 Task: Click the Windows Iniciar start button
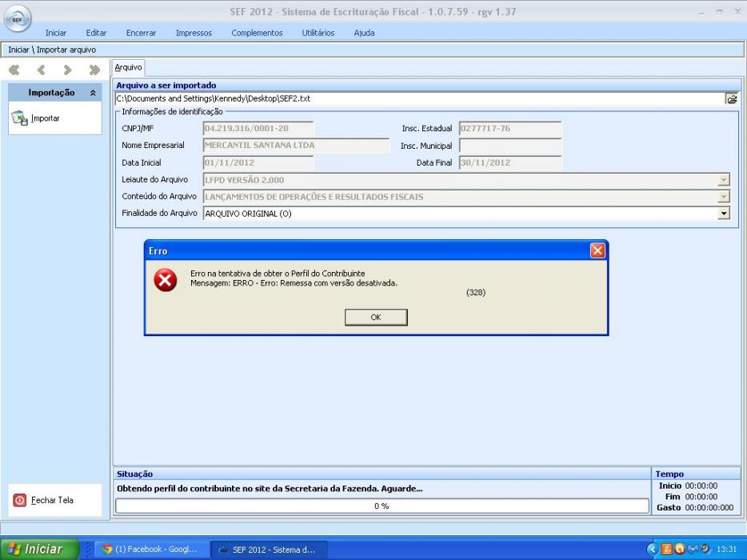(39, 549)
